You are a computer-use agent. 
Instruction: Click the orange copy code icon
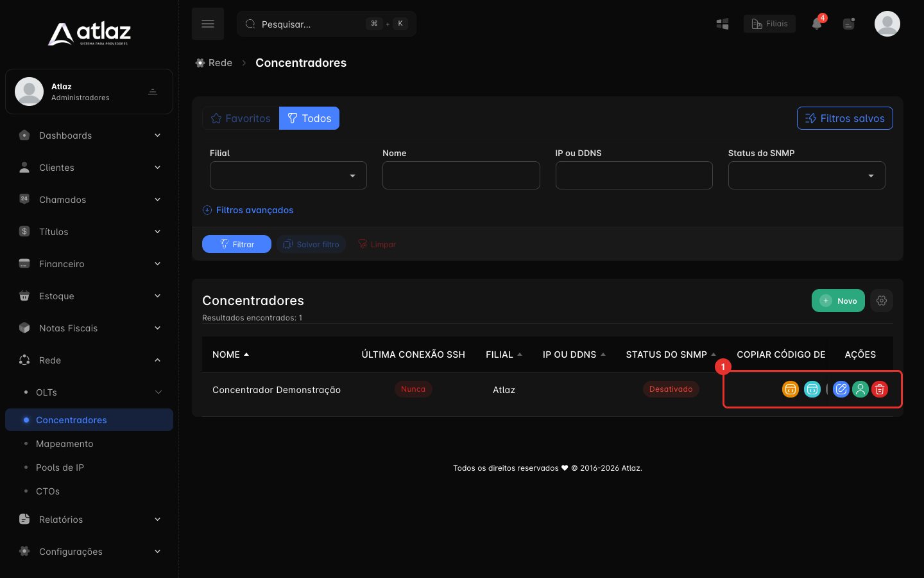pyautogui.click(x=791, y=389)
